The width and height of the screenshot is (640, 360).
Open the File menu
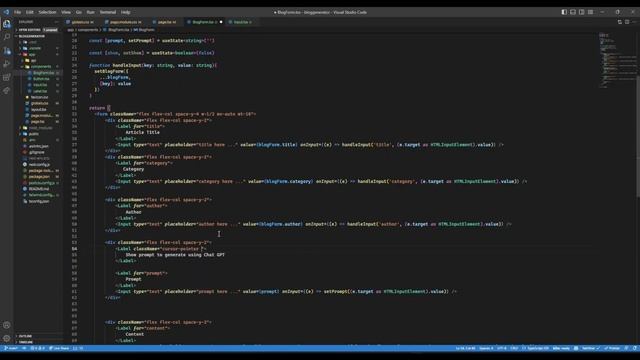(x=18, y=12)
